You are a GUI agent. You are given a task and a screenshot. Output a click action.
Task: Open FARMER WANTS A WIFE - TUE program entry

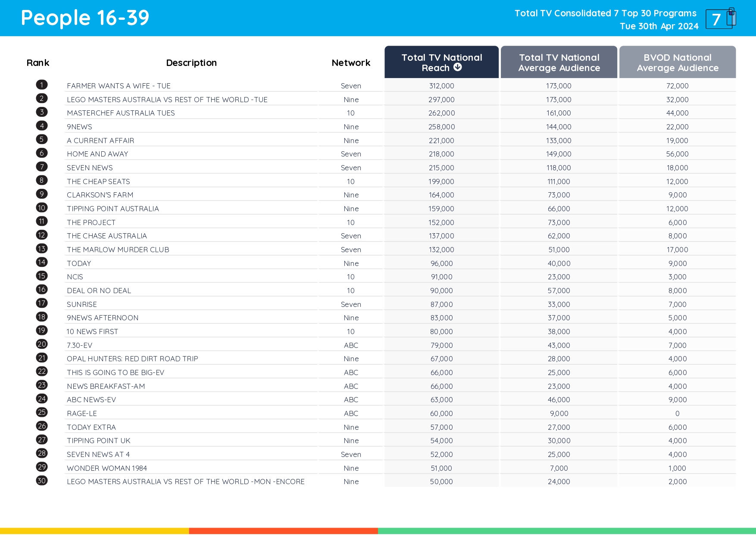coord(119,85)
